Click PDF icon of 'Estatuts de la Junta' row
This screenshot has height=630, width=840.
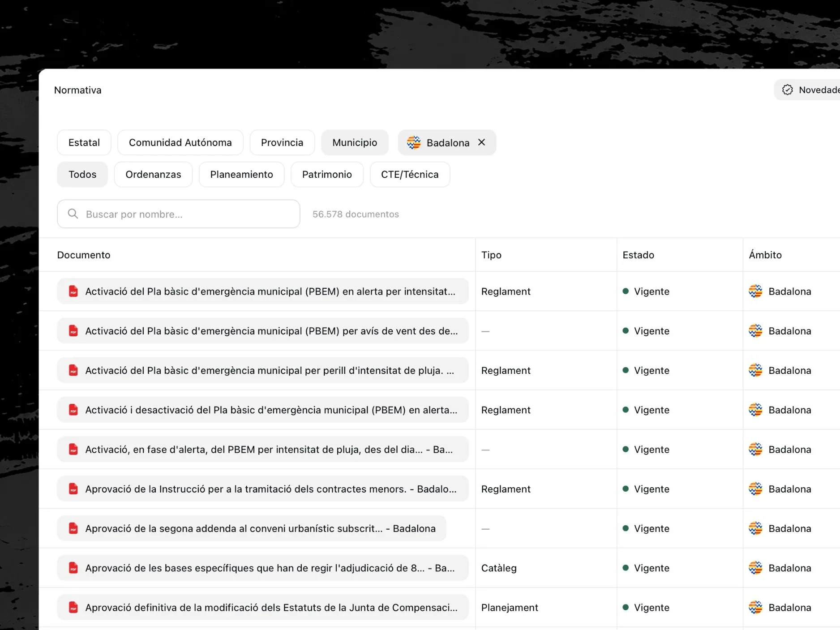point(73,607)
